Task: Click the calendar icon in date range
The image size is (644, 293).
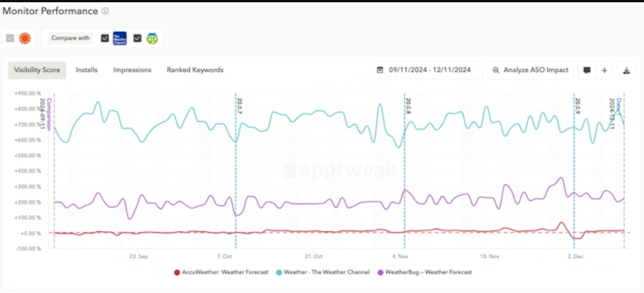Action: (x=380, y=70)
